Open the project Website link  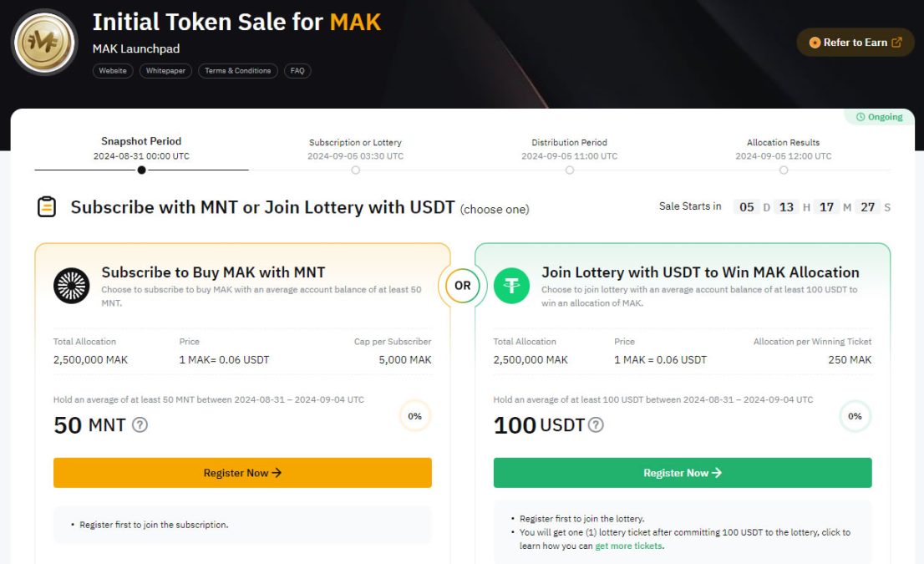[112, 71]
